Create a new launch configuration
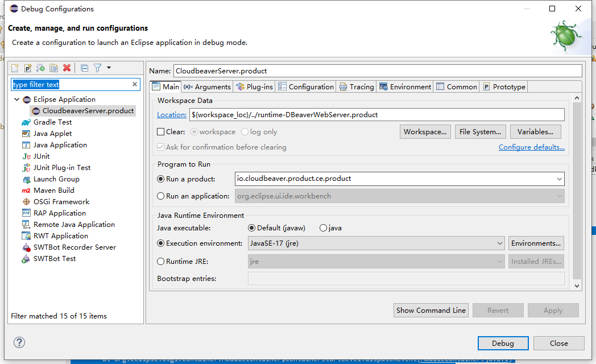This screenshot has height=364, width=596. pos(14,67)
